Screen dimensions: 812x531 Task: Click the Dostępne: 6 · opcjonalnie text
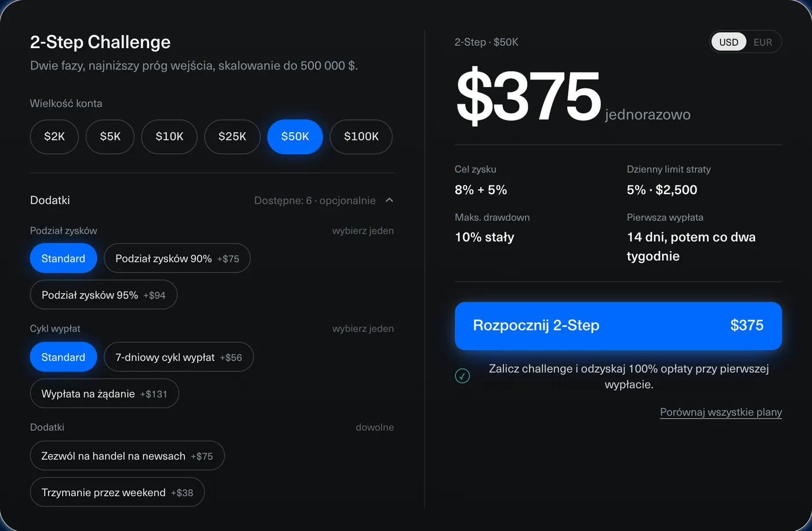315,201
